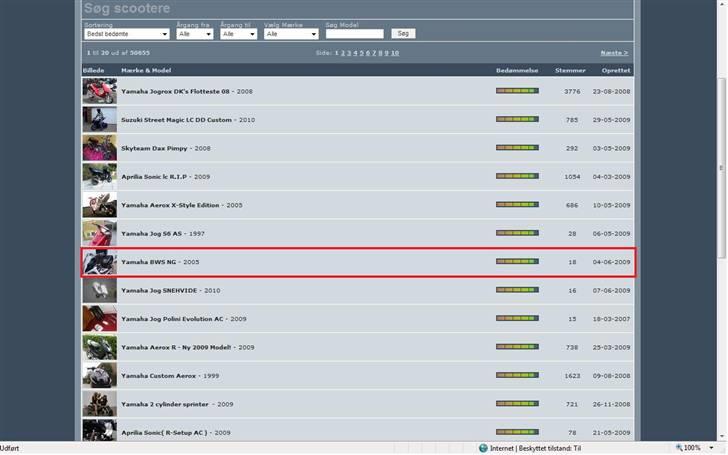728x455 pixels.
Task: Open the Yamaha Custom Aerox thumbnail
Action: pos(99,376)
